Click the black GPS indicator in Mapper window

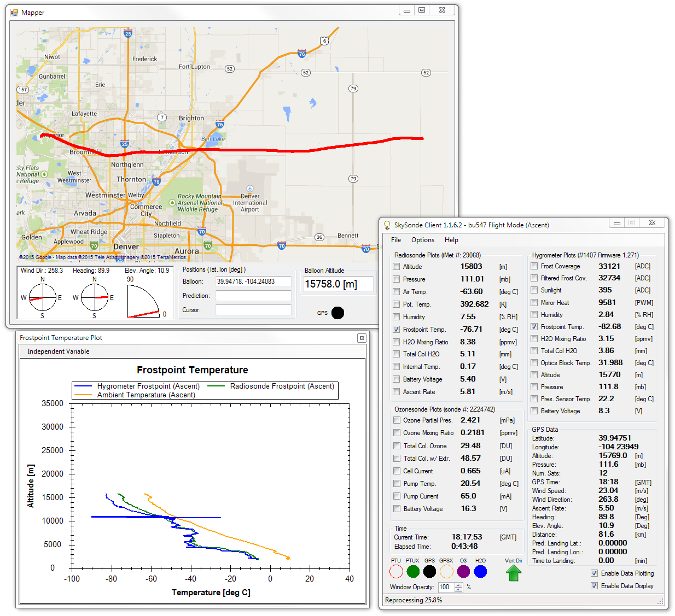[x=338, y=313]
